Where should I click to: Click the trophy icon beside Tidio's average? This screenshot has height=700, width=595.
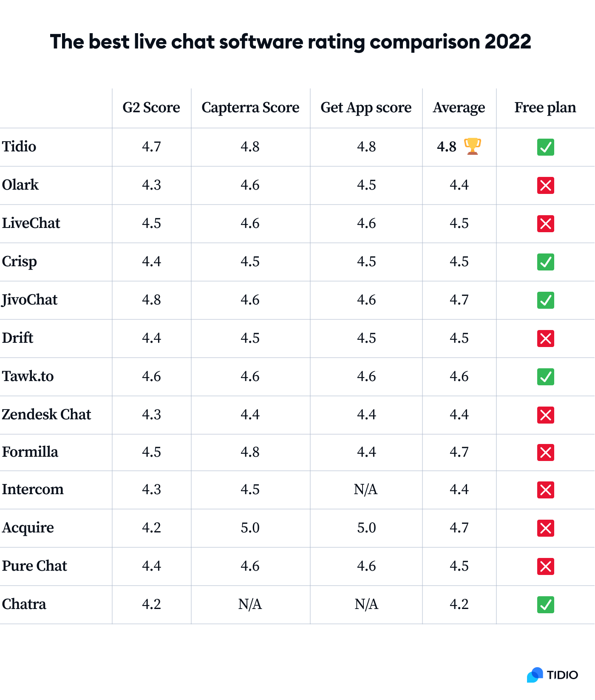tap(472, 146)
